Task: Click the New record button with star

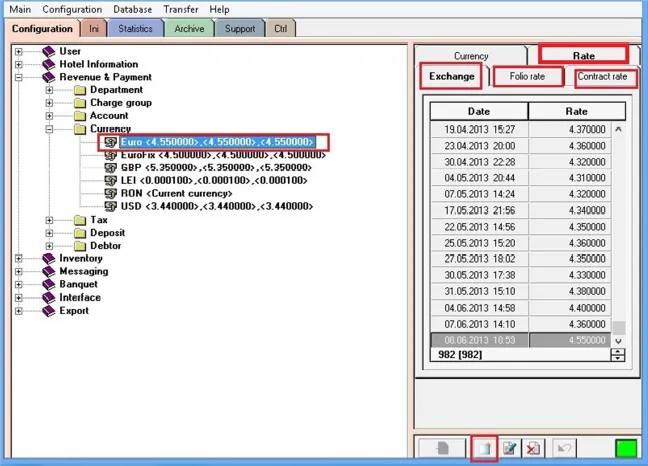Action: coord(484,448)
